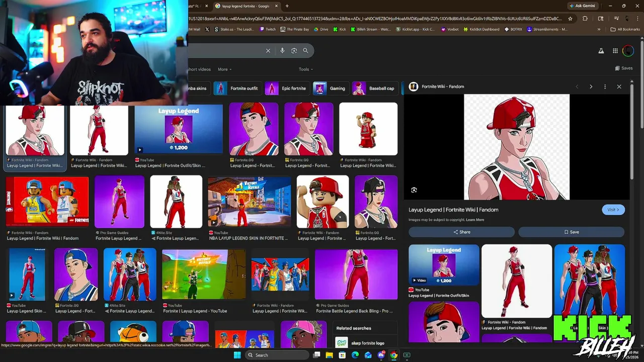Expand the Tools dropdown
Viewport: 644px width, 362px height.
[306, 69]
